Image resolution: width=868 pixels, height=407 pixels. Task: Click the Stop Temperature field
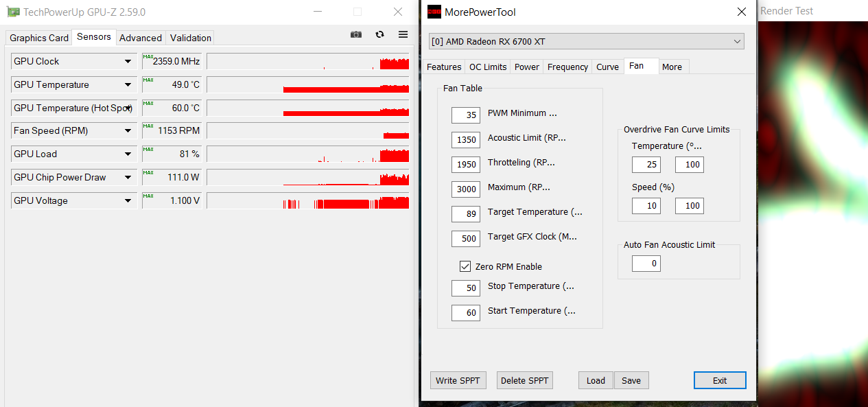(x=466, y=288)
